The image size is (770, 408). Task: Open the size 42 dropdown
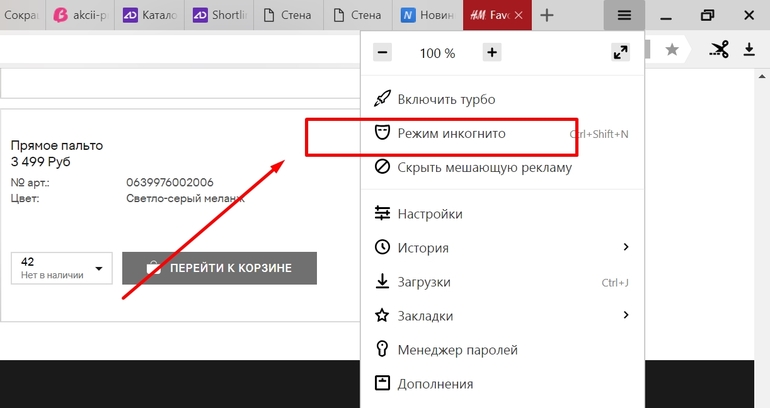point(61,267)
